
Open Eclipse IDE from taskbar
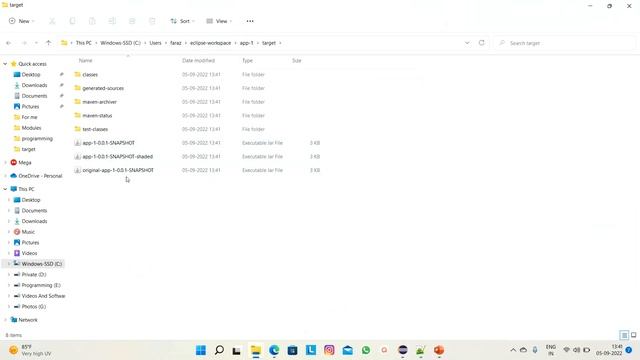point(402,350)
